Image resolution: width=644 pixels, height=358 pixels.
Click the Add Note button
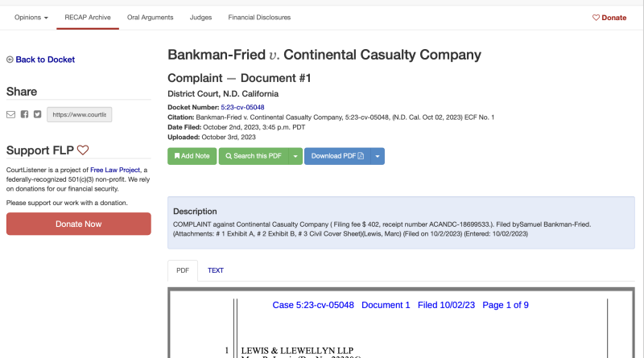click(192, 156)
